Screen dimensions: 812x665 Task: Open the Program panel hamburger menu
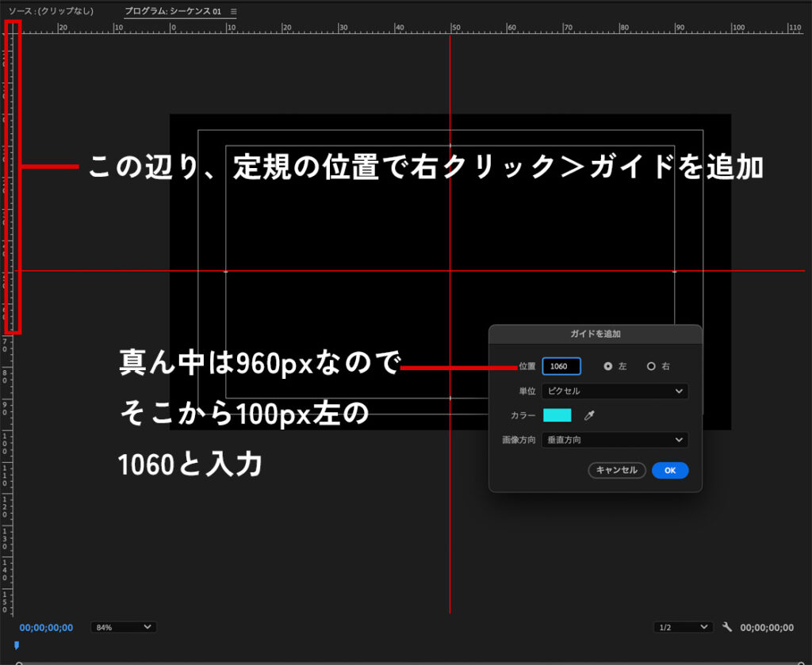234,11
